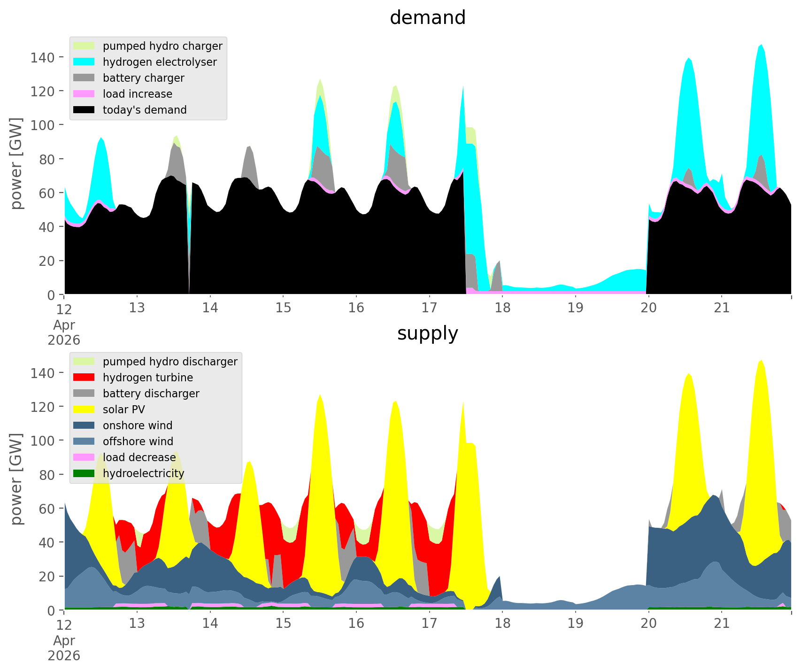801x672 pixels.
Task: Click the 20 tick on supply x-axis
Action: [x=649, y=624]
